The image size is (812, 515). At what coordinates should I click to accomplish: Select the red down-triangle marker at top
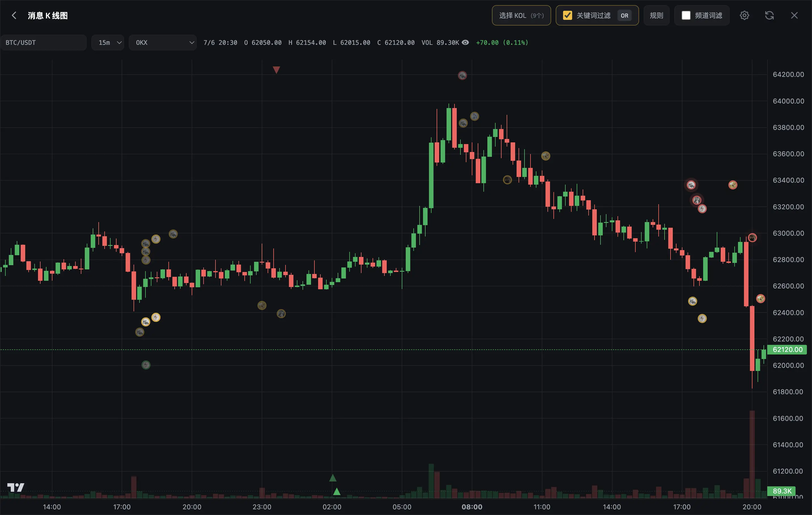coord(276,70)
